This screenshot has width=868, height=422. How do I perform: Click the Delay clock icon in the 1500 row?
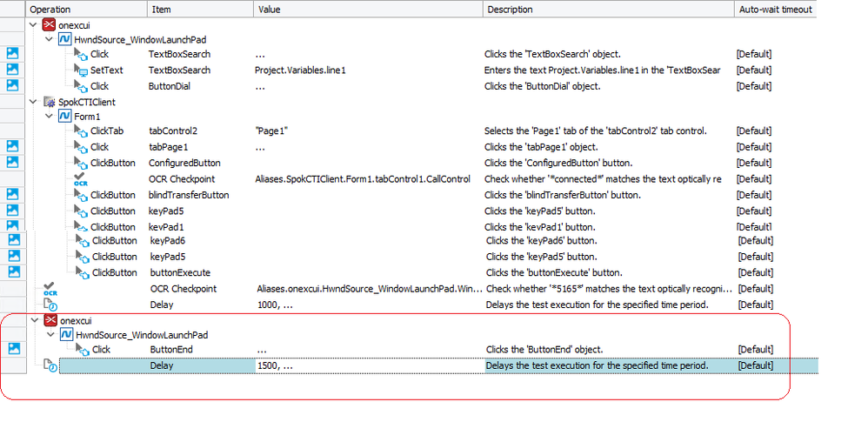(50, 366)
